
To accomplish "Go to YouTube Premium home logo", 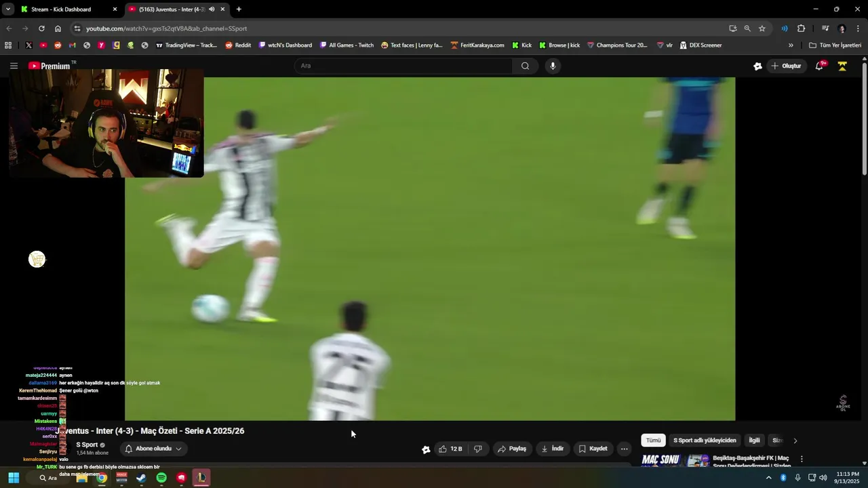I will coord(50,66).
